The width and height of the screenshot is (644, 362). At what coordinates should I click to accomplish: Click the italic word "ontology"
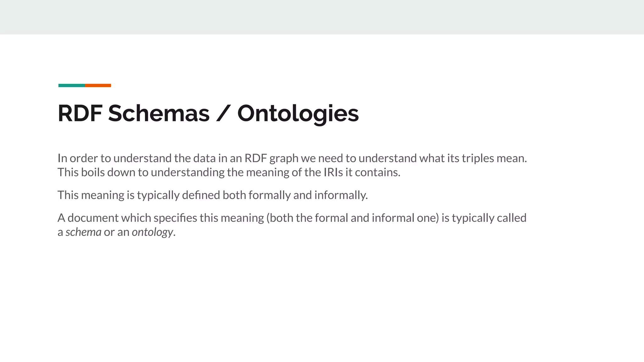coord(153,232)
